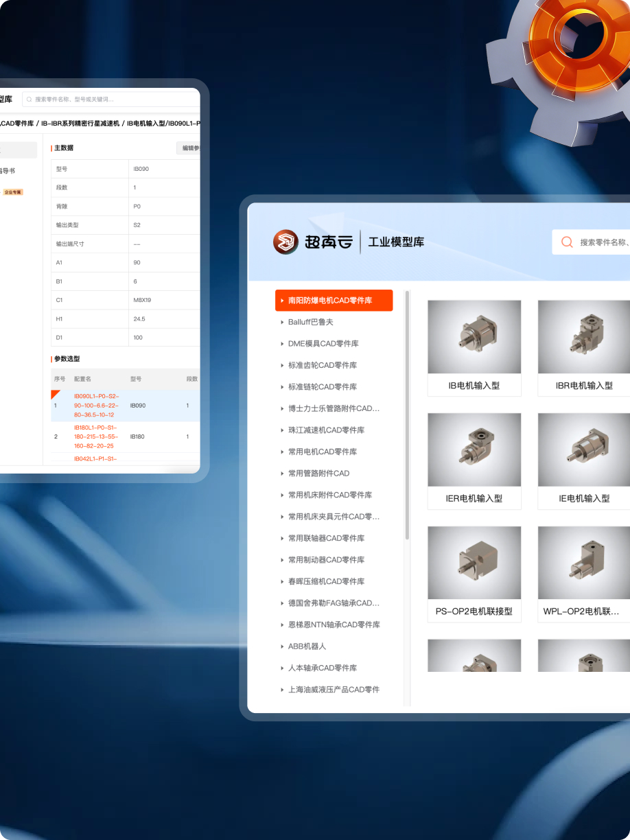Image resolution: width=630 pixels, height=840 pixels.
Task: Open the IB电机输入型 model thumbnail
Action: pos(474,337)
